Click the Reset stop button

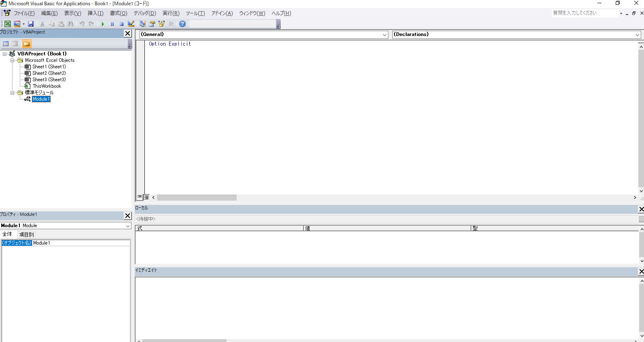click(121, 24)
